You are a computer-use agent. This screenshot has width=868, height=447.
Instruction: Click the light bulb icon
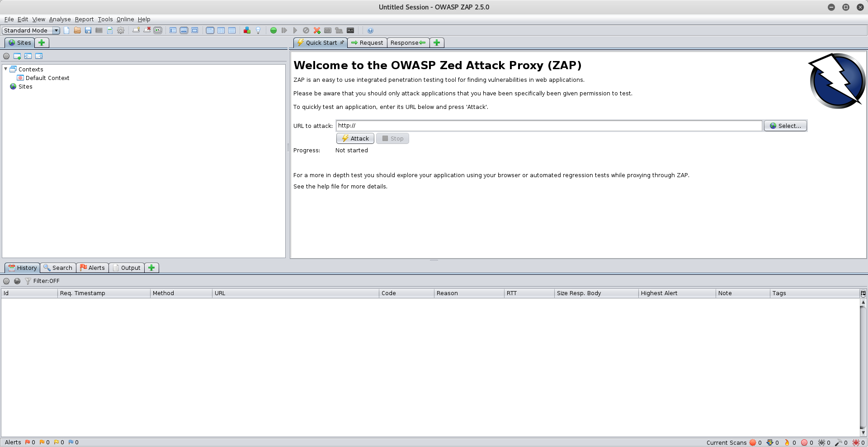click(258, 30)
